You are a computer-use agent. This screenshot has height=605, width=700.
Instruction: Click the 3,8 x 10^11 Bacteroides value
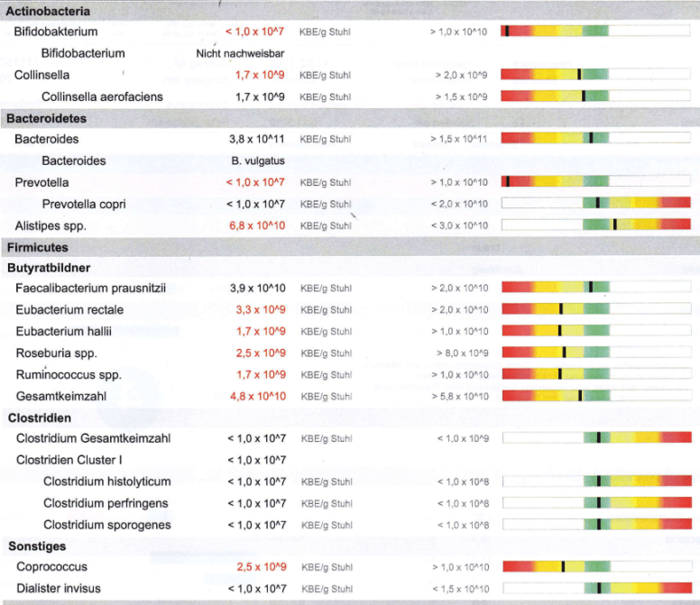(x=256, y=140)
